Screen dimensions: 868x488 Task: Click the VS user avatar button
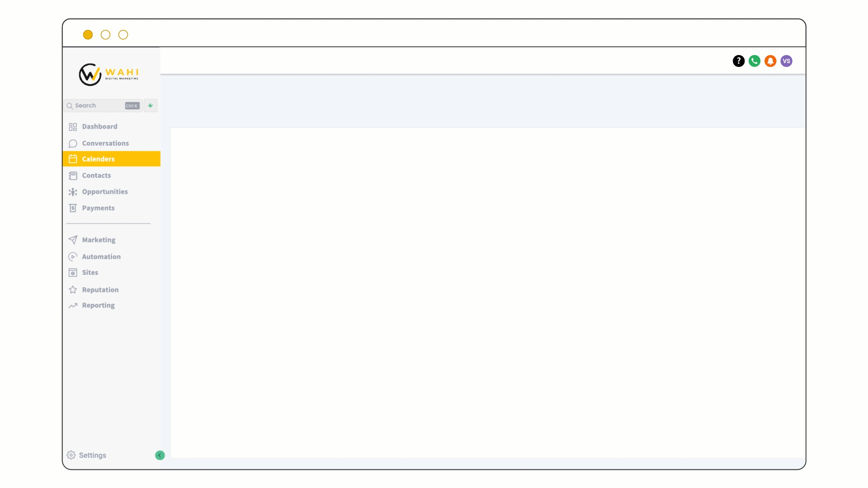786,61
